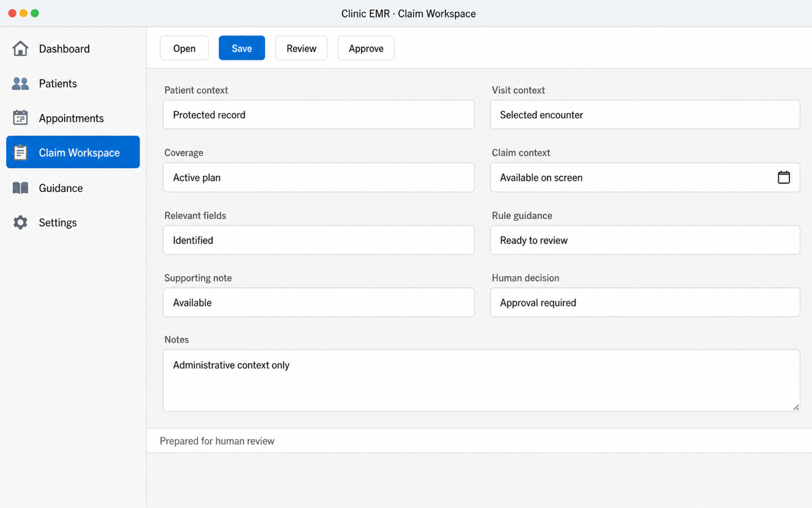Click the Notes resize handle corner

pos(796,407)
